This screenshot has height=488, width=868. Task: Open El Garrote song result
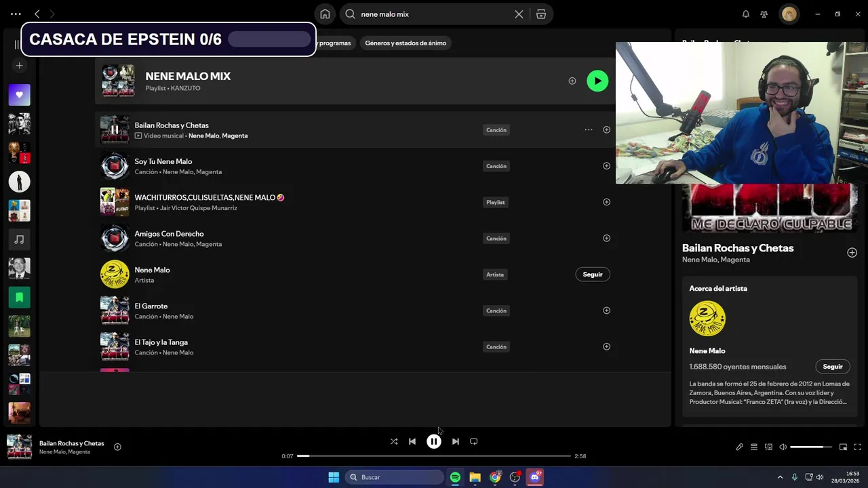click(x=151, y=306)
